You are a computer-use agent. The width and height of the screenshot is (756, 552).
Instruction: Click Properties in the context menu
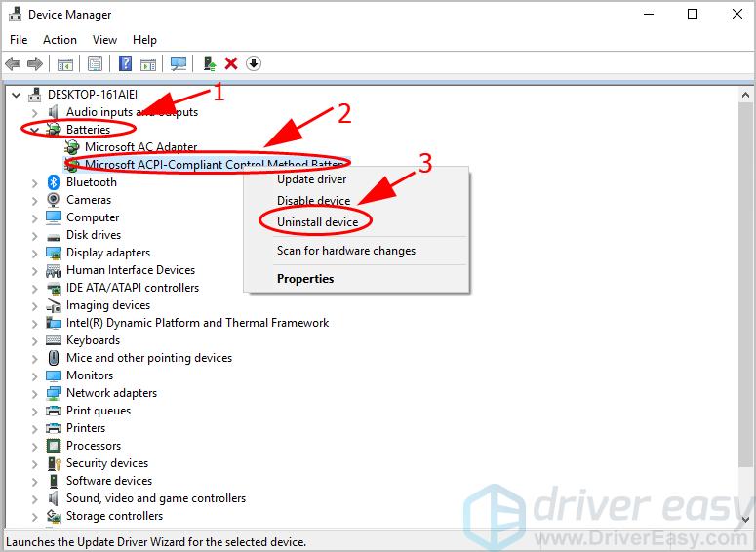pyautogui.click(x=305, y=279)
